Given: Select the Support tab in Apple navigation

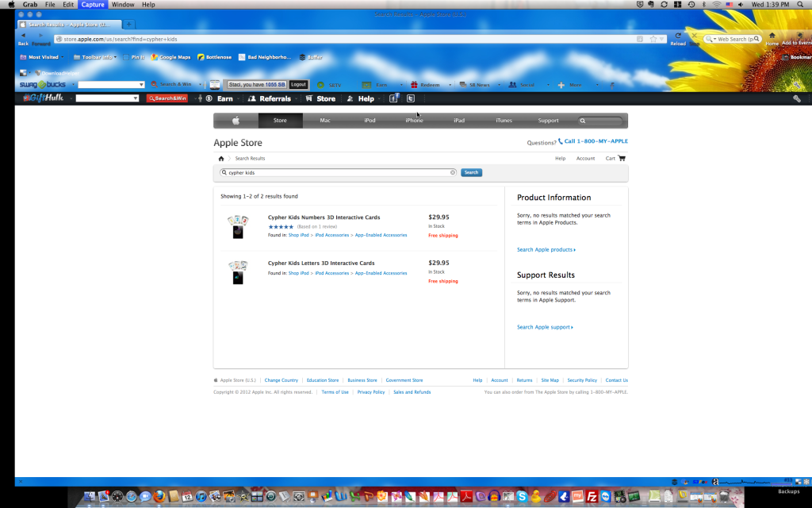Looking at the screenshot, I should 548,121.
